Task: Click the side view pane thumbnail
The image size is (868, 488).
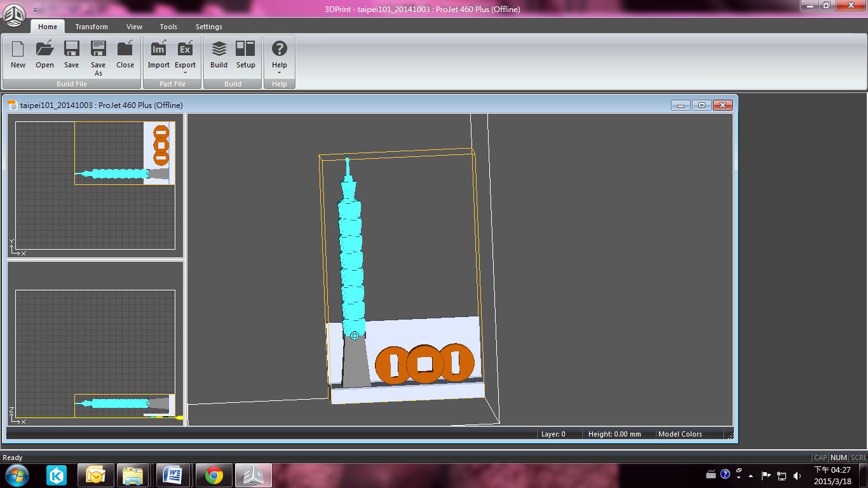Action: [95, 343]
